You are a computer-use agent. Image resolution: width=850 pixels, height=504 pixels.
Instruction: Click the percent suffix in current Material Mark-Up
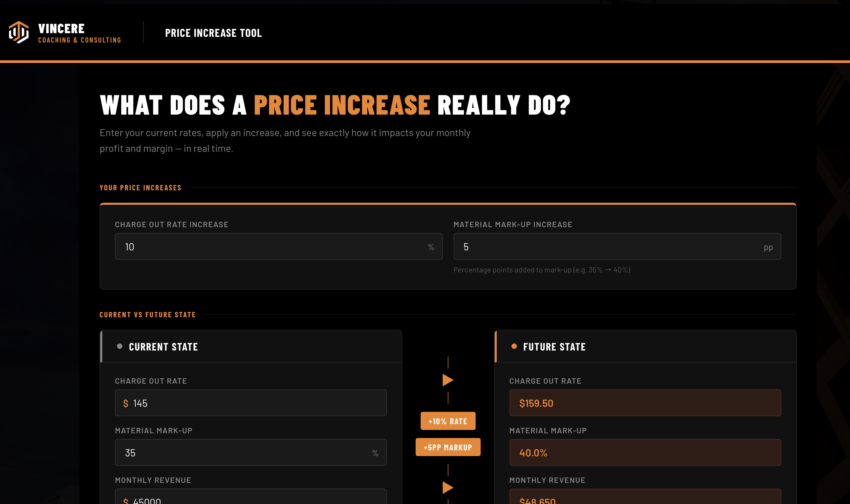[375, 453]
